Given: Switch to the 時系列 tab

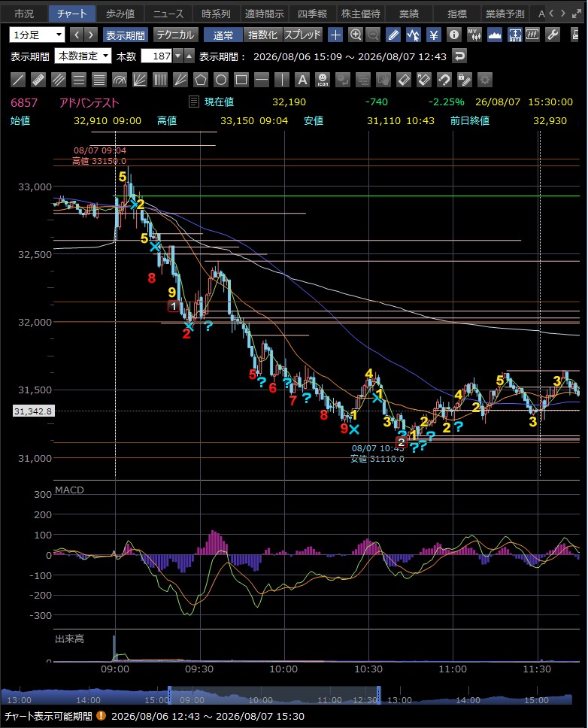Looking at the screenshot, I should tap(217, 14).
